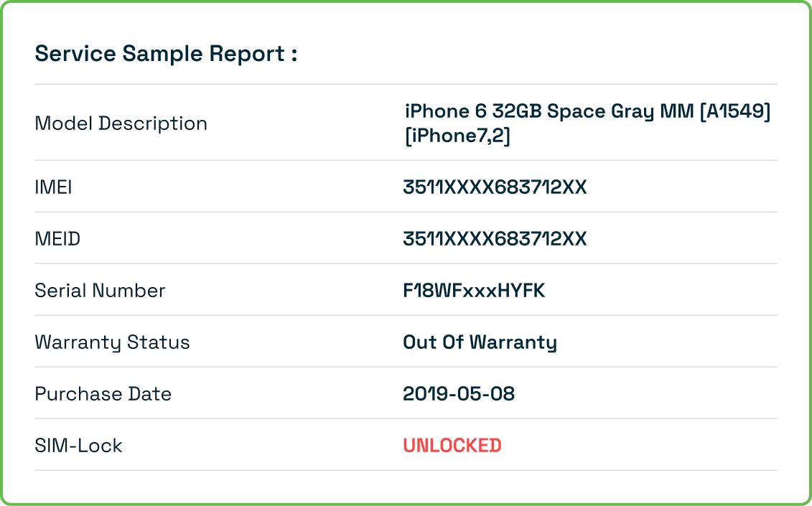Click the Service Sample Report heading
The image size is (812, 506).
tap(166, 54)
